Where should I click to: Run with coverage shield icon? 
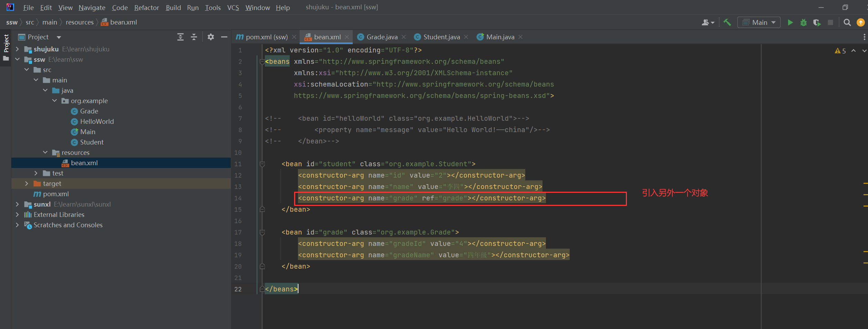817,22
